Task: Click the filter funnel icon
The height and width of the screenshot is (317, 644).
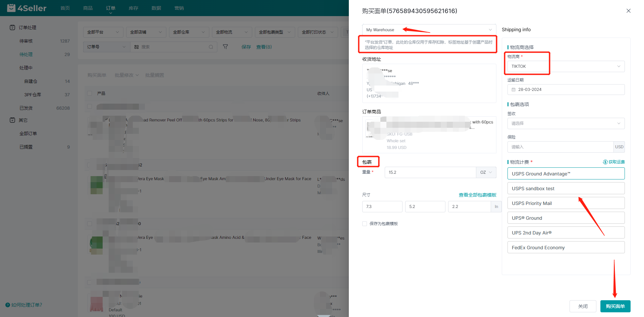Action: (x=225, y=47)
